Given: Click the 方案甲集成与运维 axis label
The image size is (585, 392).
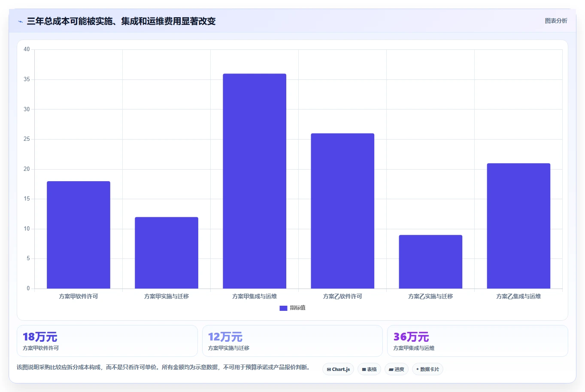Looking at the screenshot, I should pyautogui.click(x=255, y=296).
